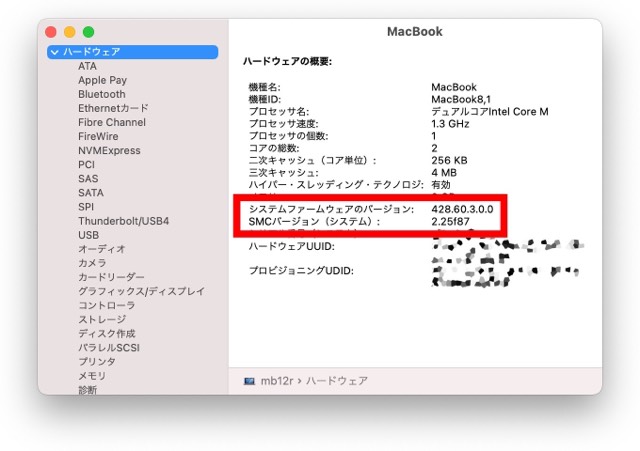Select カメラ in the sidebar
Image resolution: width=640 pixels, height=451 pixels.
pos(92,263)
